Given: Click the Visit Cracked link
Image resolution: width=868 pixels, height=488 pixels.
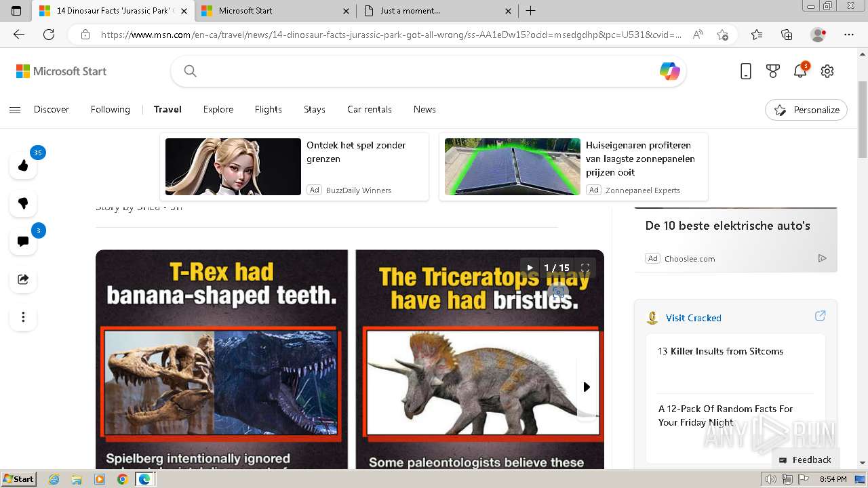Looking at the screenshot, I should [693, 318].
